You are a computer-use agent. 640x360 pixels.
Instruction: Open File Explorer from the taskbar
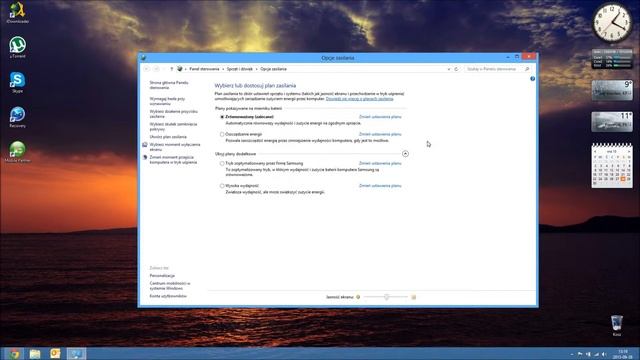tap(35, 353)
